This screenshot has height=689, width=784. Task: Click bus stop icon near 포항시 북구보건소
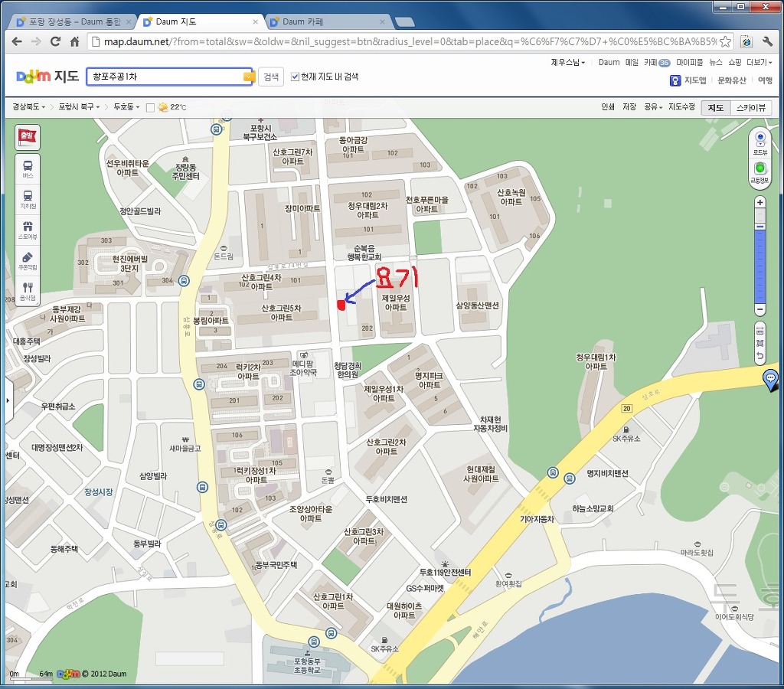click(217, 129)
